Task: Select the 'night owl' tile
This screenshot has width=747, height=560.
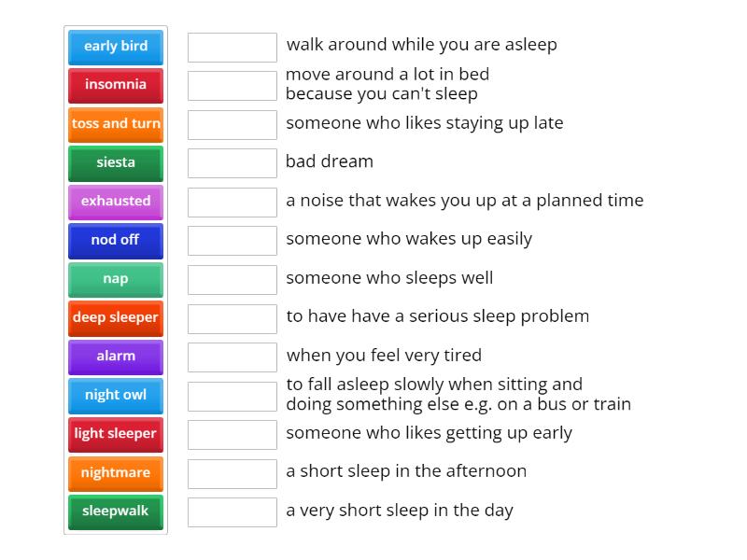Action: (x=115, y=395)
